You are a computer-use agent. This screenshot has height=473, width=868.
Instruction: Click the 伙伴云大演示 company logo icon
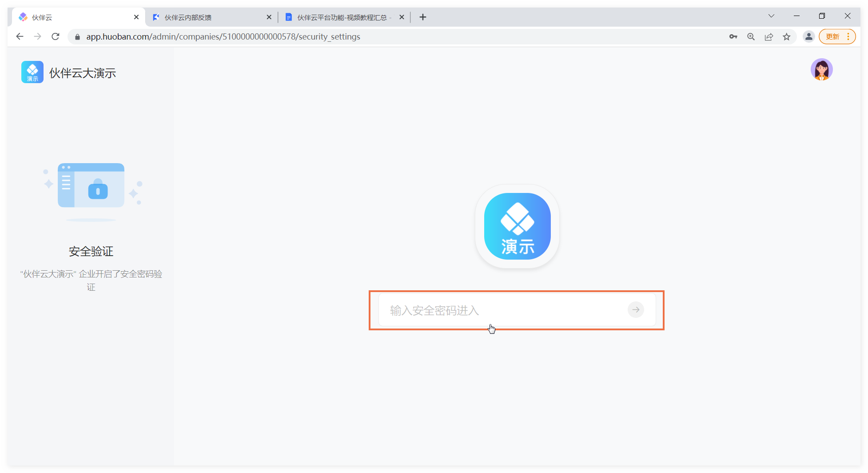pyautogui.click(x=32, y=72)
